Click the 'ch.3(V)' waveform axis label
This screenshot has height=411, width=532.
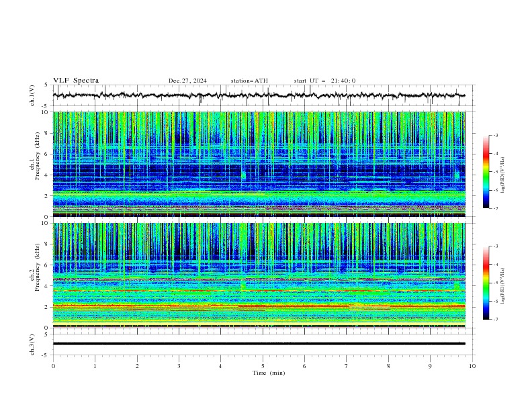pos(32,345)
